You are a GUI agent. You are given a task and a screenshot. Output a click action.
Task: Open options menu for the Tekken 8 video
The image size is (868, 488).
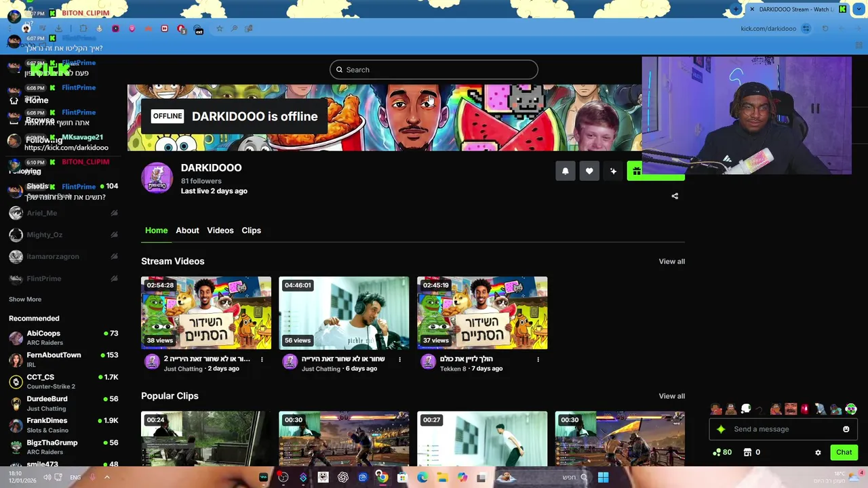pos(538,359)
